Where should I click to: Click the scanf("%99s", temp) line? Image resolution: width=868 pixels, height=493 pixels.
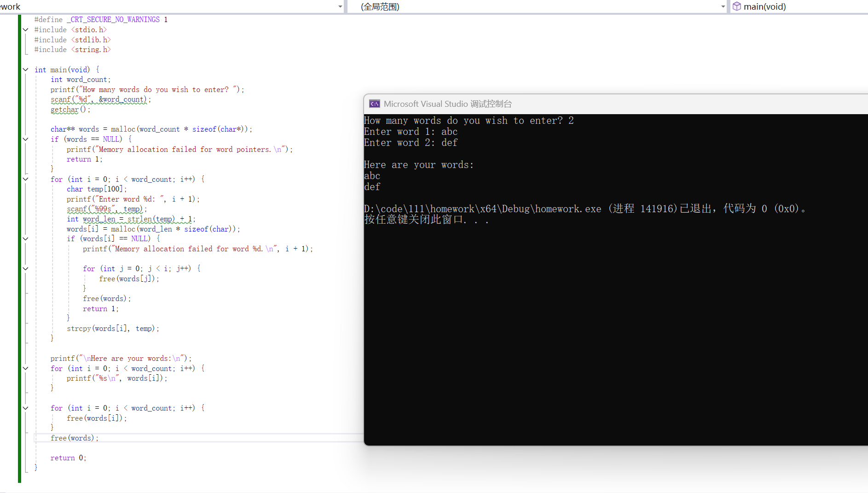(107, 209)
